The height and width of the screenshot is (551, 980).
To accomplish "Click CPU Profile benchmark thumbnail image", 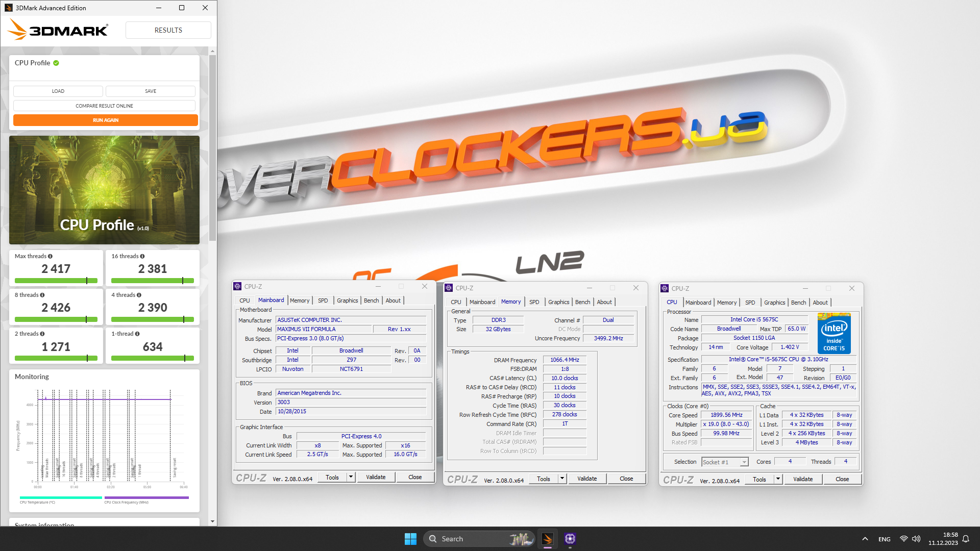I will 104,190.
